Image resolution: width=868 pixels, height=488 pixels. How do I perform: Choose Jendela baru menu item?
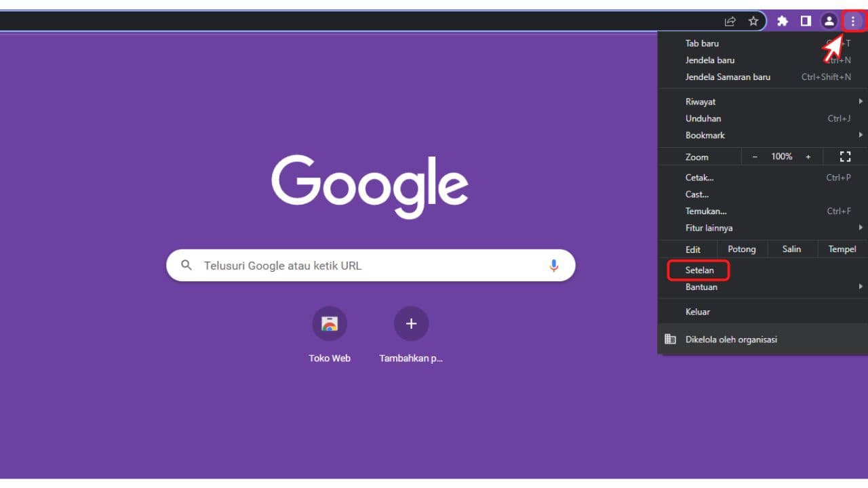tap(763, 60)
